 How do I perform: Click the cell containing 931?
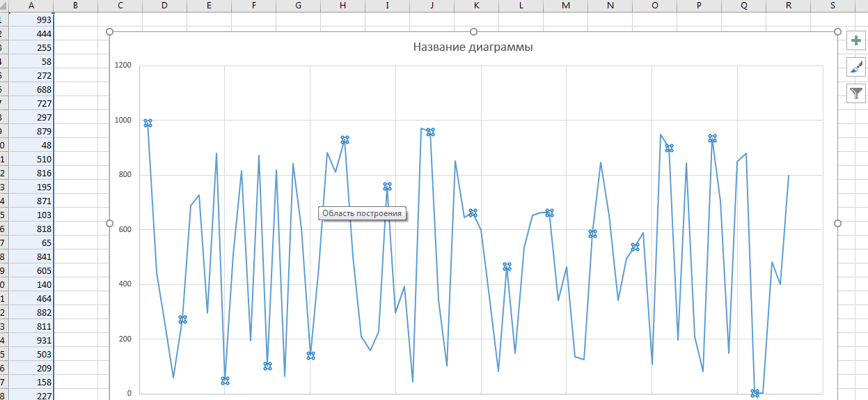point(32,340)
